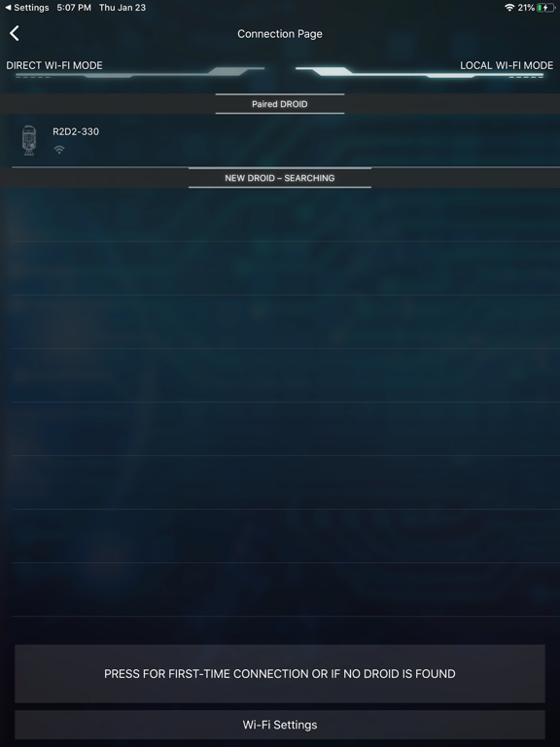This screenshot has height=747, width=560.
Task: Return to Settings via the status bar arrow
Action: pos(26,8)
